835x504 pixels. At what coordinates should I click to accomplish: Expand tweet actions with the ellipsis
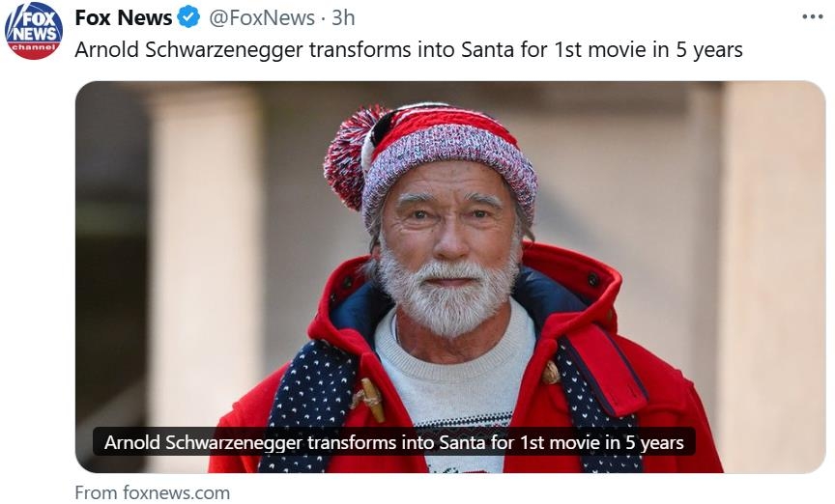pyautogui.click(x=813, y=16)
